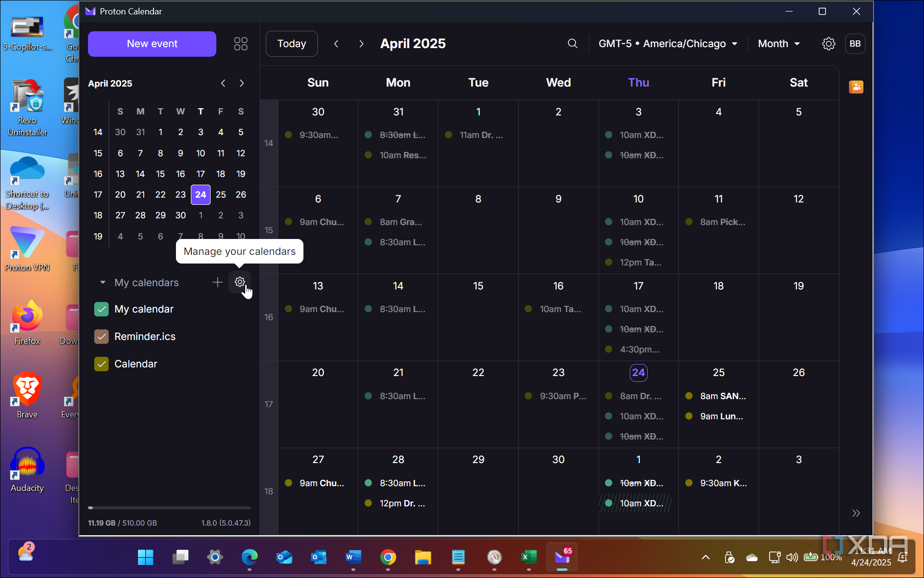
Task: Open 9:30am P... event on April 23
Action: click(558, 396)
